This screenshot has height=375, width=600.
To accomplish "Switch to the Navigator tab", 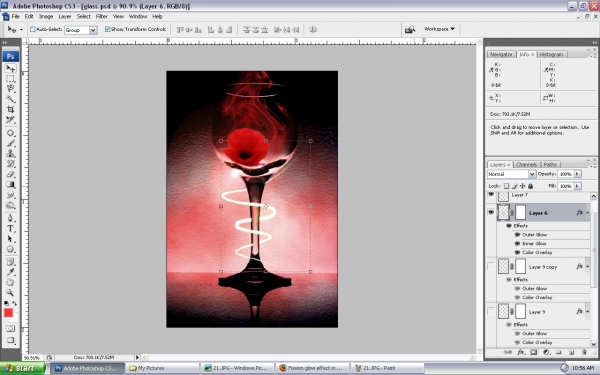I will [501, 54].
